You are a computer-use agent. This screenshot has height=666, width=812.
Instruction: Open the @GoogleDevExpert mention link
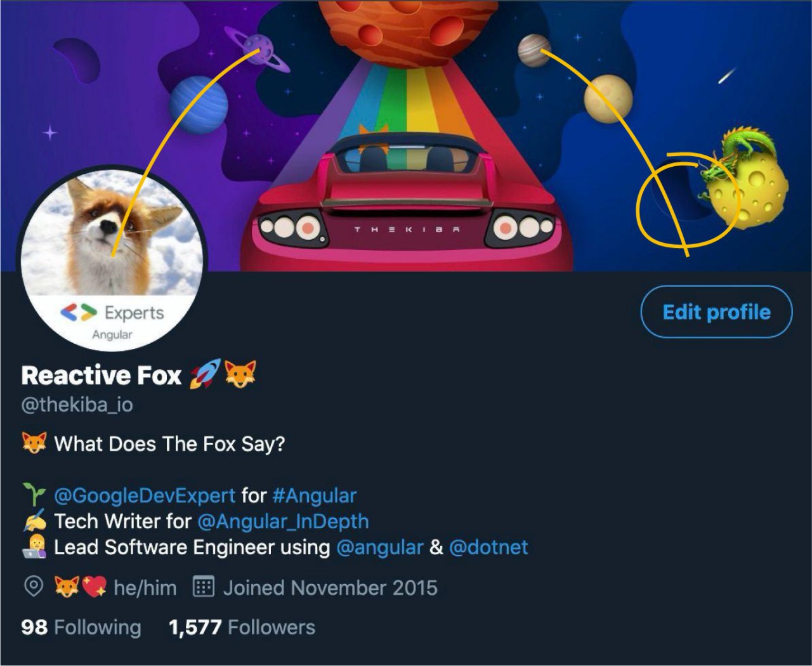tap(145, 495)
